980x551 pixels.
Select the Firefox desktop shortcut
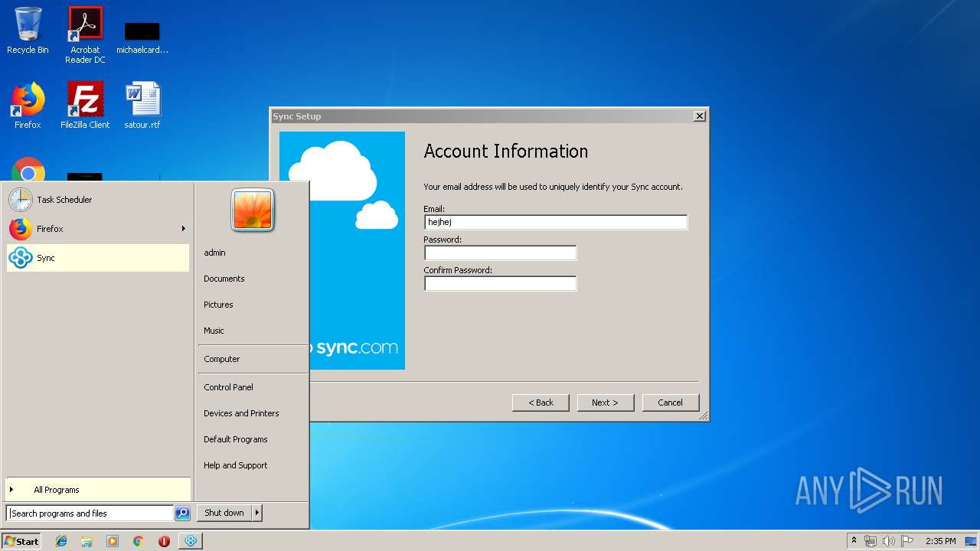click(x=28, y=106)
